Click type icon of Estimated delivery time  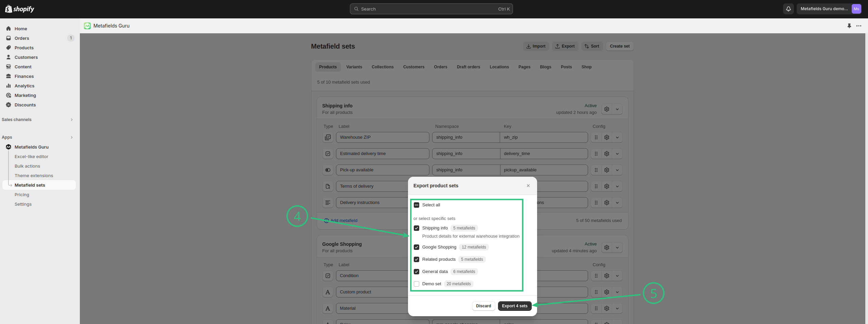(327, 154)
